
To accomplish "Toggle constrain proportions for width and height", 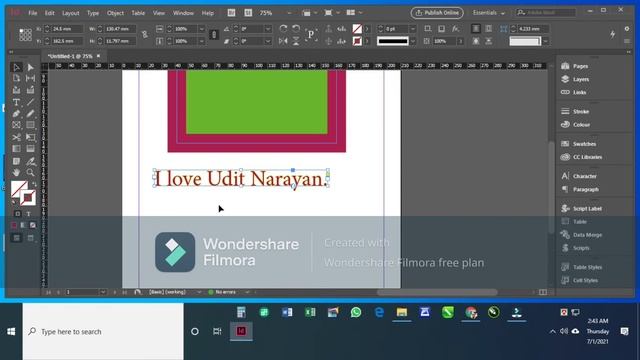I will [144, 35].
